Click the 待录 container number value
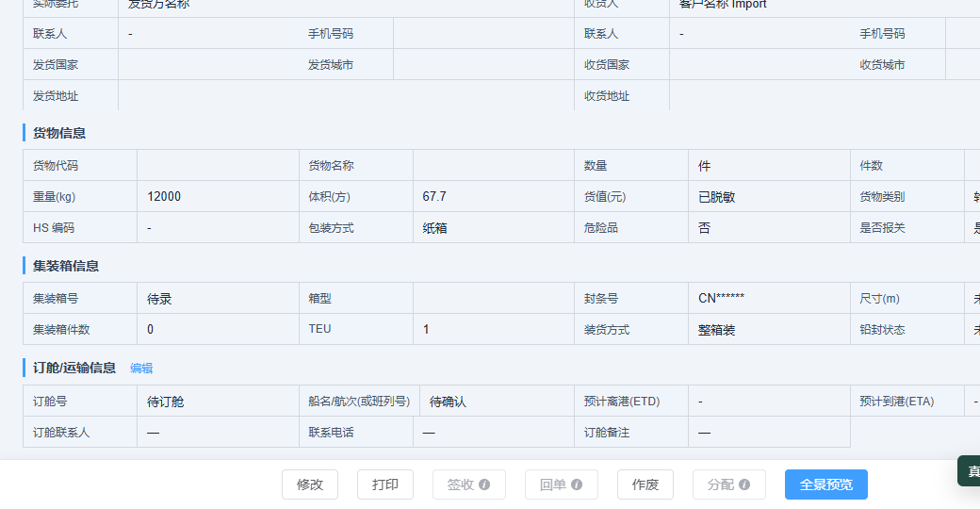 pyautogui.click(x=159, y=299)
